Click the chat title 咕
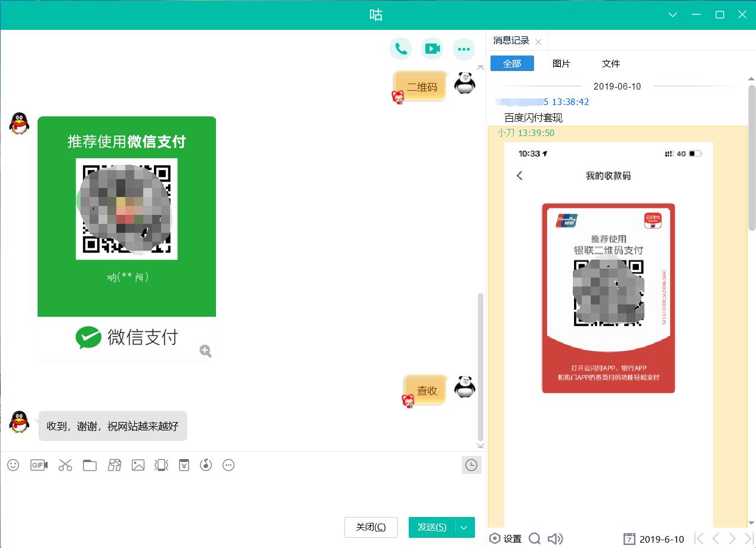Viewport: 756px width, 548px height. 376,15
